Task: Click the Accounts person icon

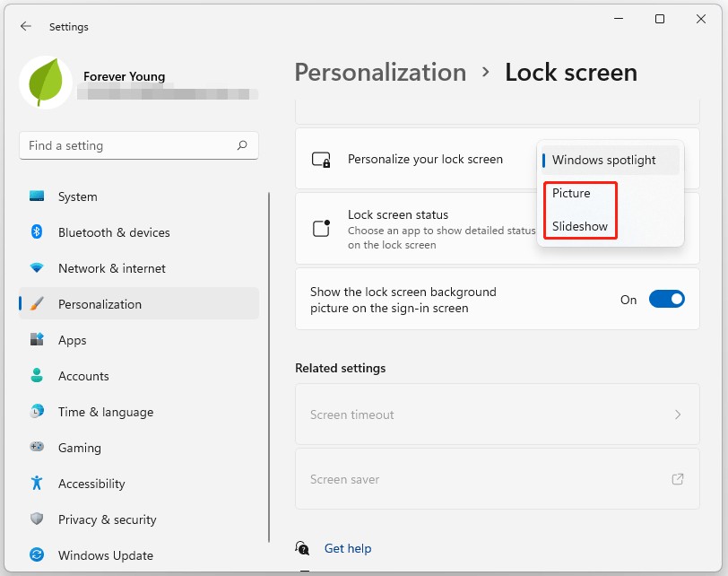Action: point(37,375)
